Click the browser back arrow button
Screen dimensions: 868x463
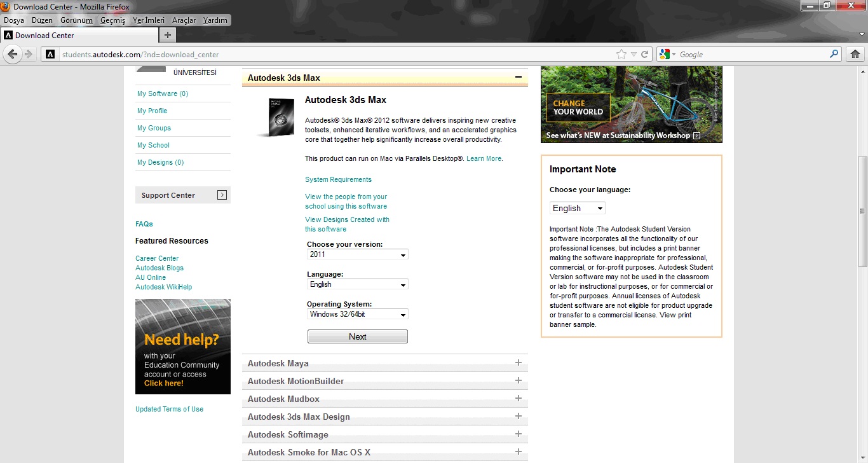pyautogui.click(x=13, y=55)
